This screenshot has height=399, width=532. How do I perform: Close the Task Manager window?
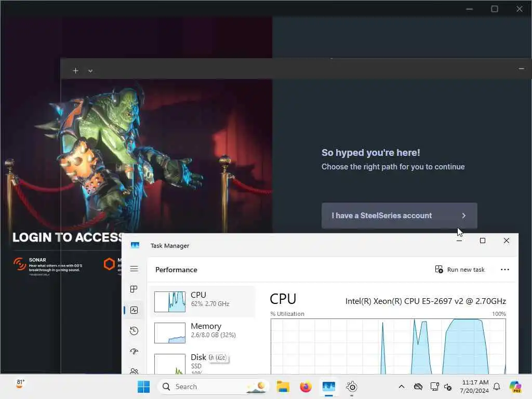[x=506, y=241]
